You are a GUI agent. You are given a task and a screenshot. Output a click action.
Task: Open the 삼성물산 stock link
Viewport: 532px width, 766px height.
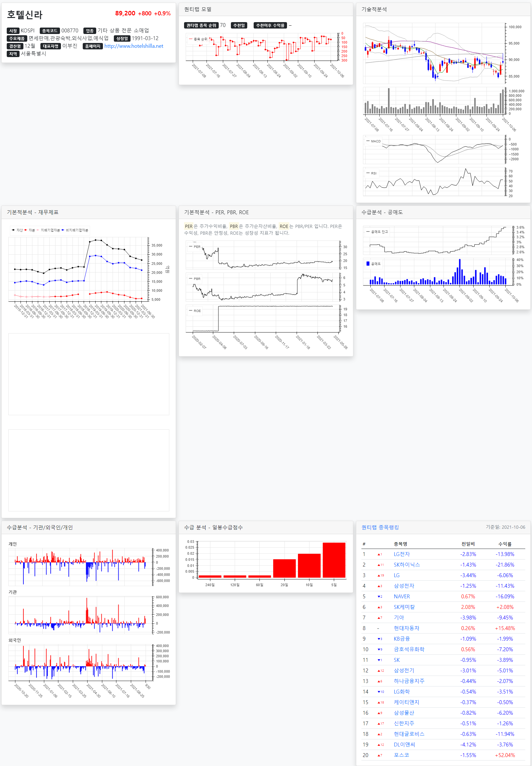click(404, 713)
